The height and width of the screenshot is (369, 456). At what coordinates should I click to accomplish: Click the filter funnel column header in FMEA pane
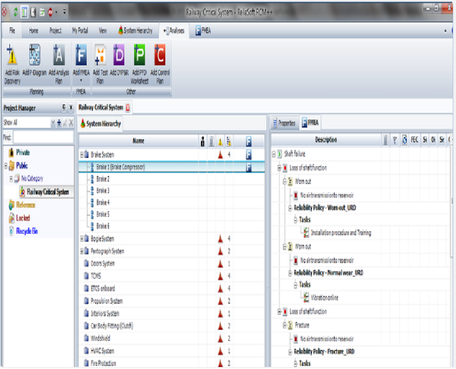pyautogui.click(x=395, y=140)
